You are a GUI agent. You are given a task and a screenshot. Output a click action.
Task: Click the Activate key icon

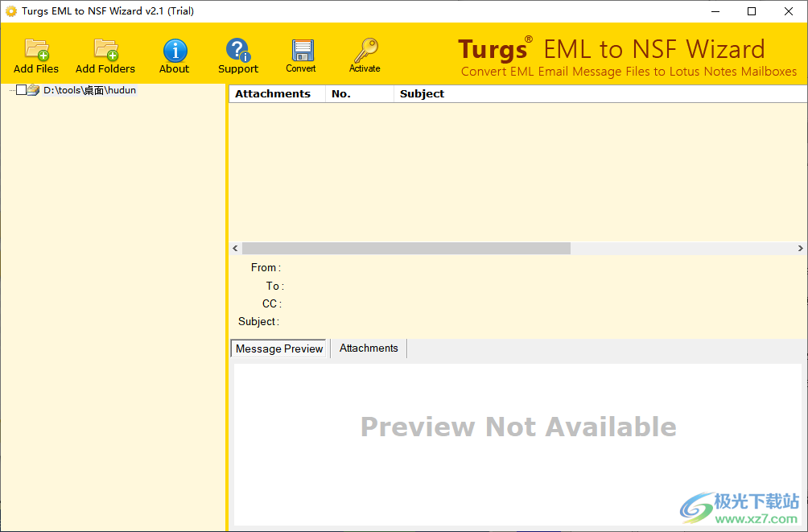[365, 55]
